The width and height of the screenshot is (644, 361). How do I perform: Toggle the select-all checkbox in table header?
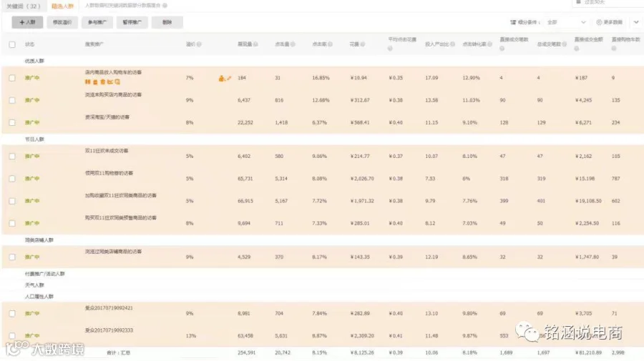pyautogui.click(x=12, y=44)
